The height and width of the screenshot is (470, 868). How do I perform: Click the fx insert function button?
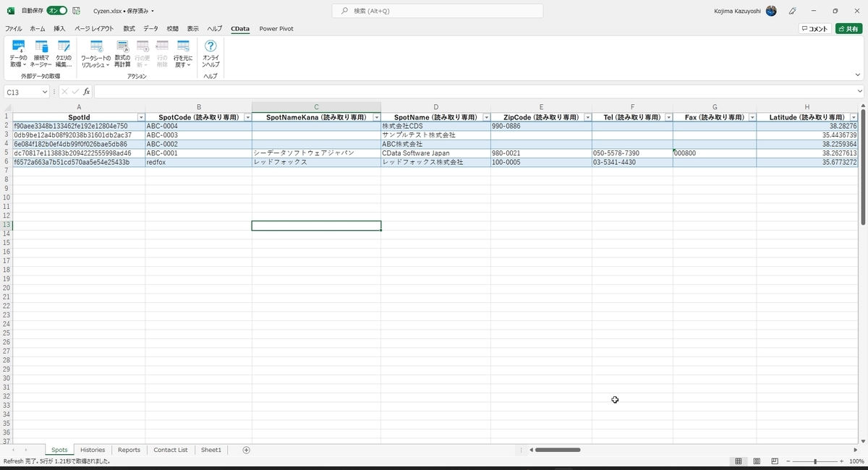click(x=86, y=92)
